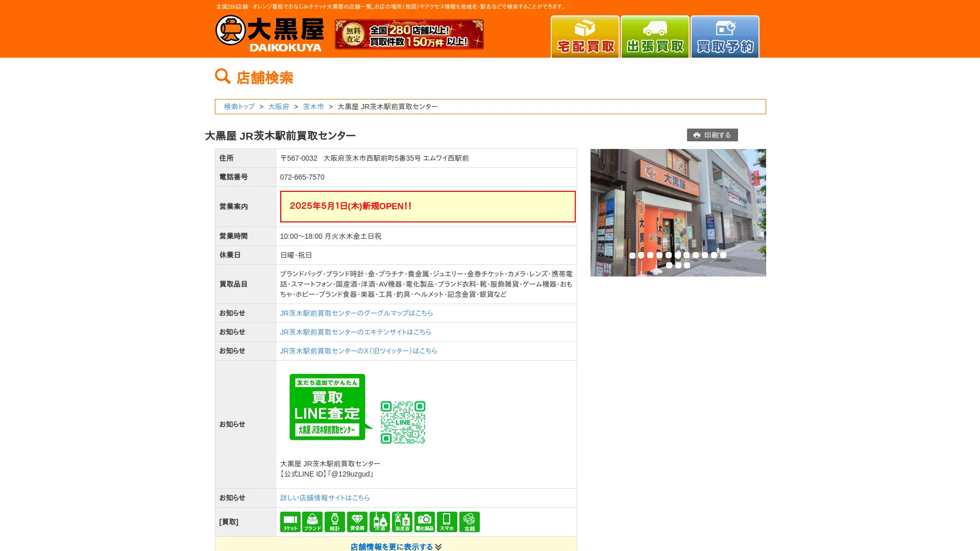The width and height of the screenshot is (980, 551).
Task: Click the 洋酒 bottles category icon
Action: point(380,522)
